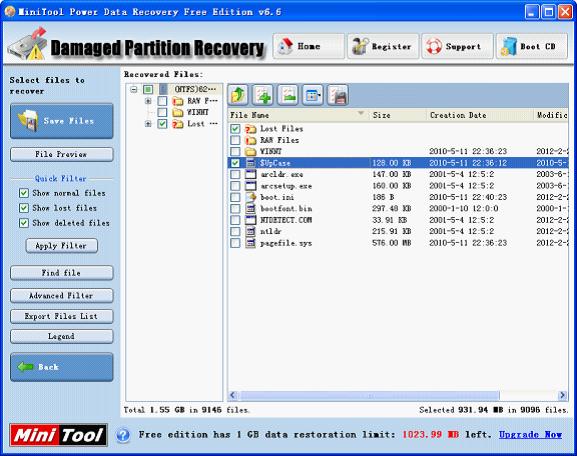Toggle the NTFS root checkbox in tree
The height and width of the screenshot is (456, 577).
pyautogui.click(x=148, y=89)
